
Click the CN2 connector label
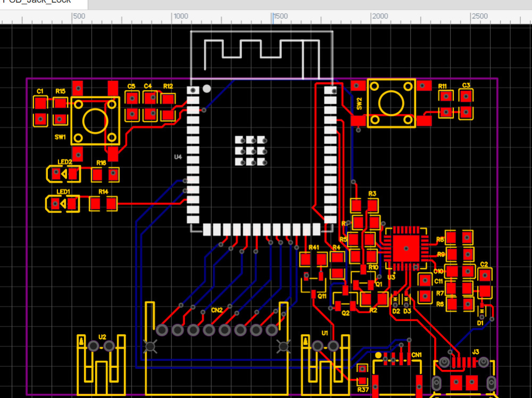[x=217, y=310]
